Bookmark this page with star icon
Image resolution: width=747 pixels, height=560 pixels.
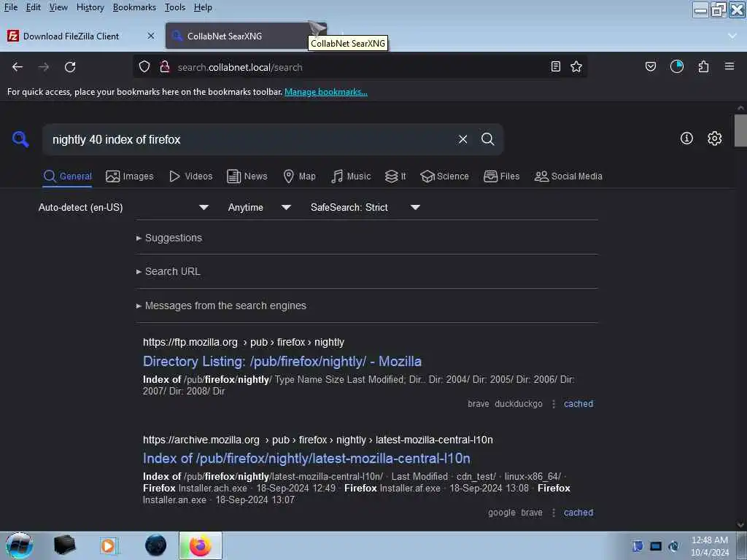coord(576,66)
